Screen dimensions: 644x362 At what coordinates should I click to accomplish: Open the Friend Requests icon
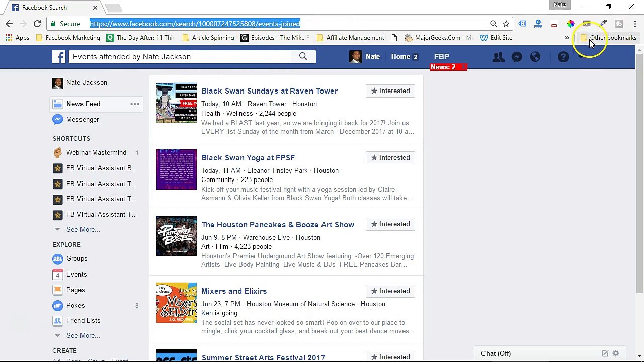(498, 57)
